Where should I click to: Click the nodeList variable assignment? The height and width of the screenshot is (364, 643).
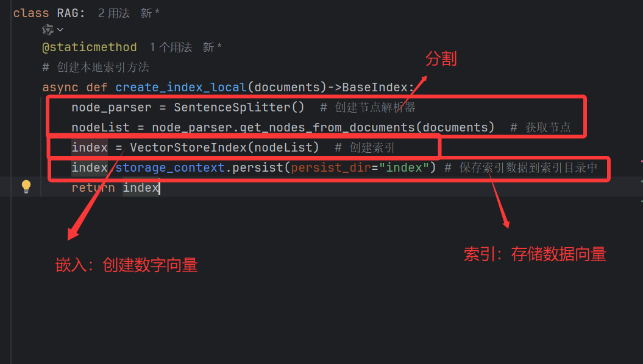[101, 127]
